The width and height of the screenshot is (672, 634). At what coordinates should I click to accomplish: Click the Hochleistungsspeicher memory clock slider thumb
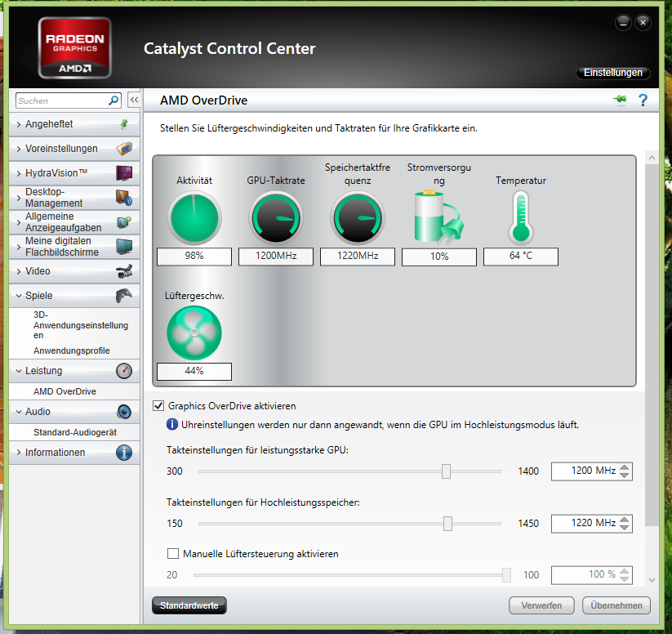pos(447,524)
